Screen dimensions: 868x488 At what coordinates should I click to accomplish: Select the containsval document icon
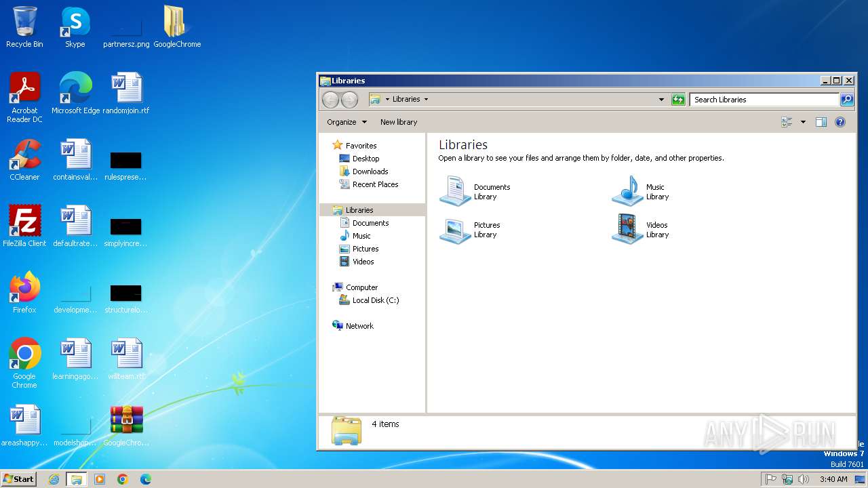75,160
